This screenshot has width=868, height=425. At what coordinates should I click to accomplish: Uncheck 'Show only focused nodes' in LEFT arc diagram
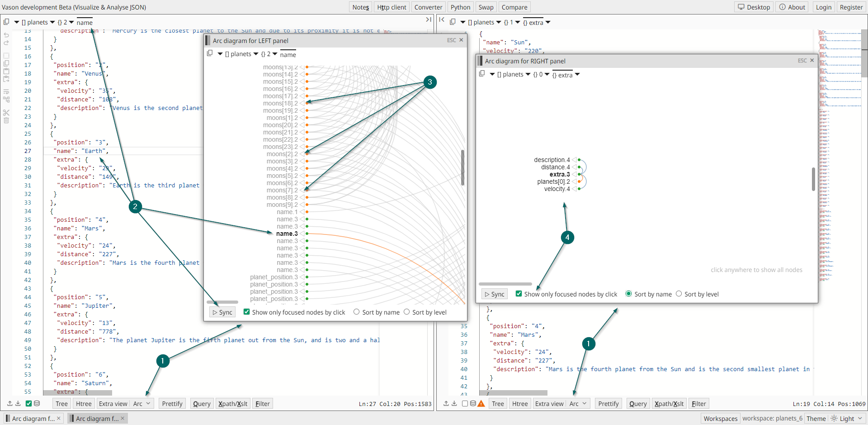pos(247,312)
